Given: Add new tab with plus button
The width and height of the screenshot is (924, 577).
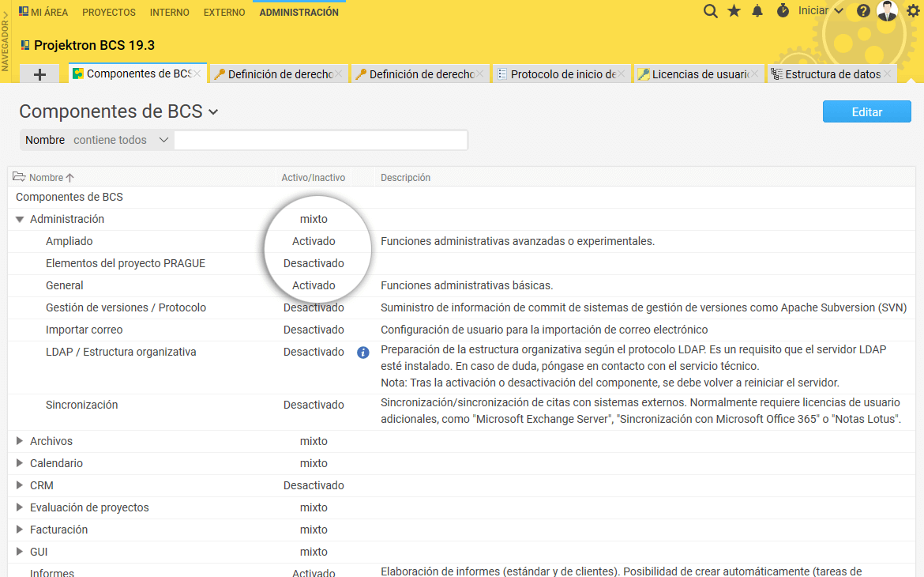Looking at the screenshot, I should coord(40,74).
